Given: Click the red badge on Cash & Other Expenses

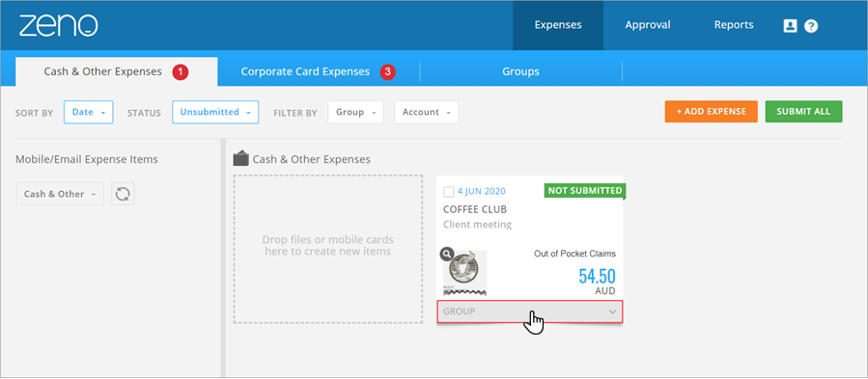Looking at the screenshot, I should pos(180,72).
